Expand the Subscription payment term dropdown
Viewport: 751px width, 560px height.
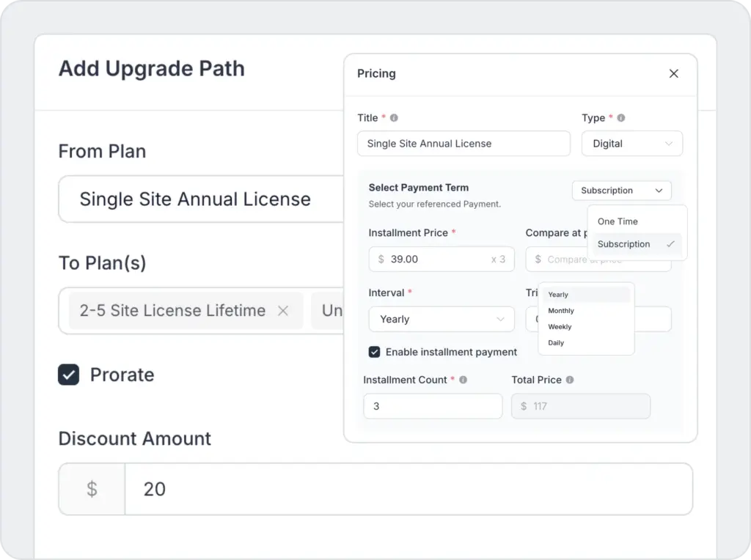tap(621, 191)
